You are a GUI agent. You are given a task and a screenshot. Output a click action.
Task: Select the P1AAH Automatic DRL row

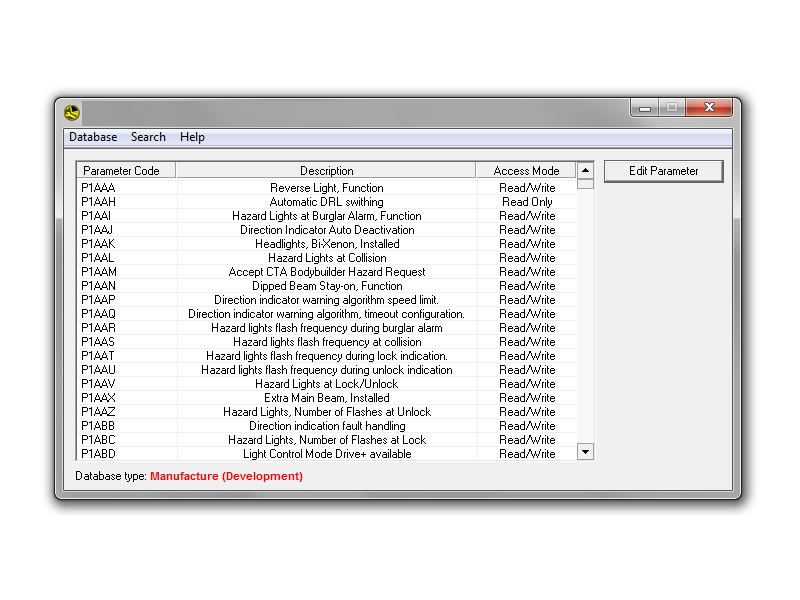click(326, 202)
